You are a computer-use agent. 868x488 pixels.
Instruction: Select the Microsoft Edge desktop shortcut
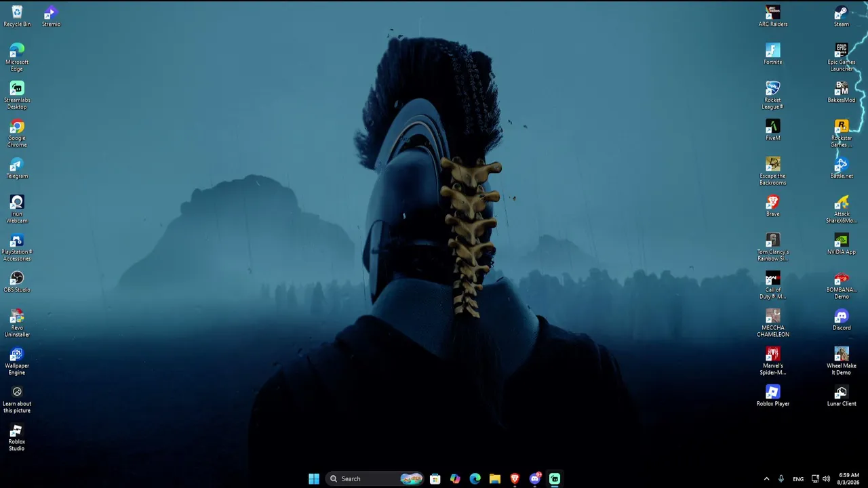click(17, 58)
